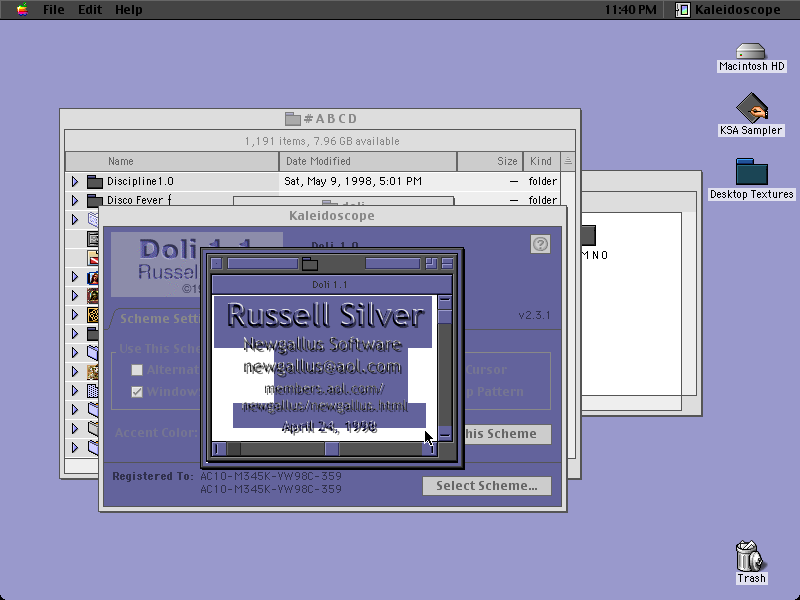Viewport: 800px width, 600px height.
Task: Select the Desktop Textures folder icon
Action: (752, 172)
